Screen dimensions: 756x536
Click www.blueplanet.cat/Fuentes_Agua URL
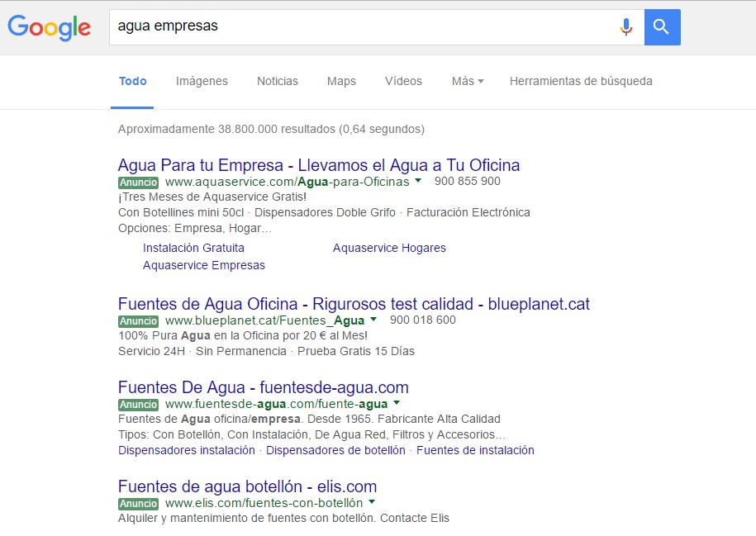pos(264,320)
